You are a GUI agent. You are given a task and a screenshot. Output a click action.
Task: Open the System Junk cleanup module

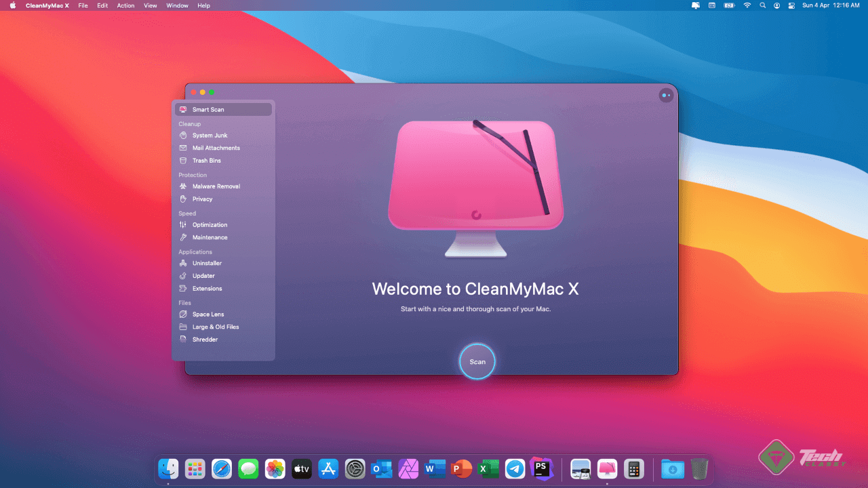[210, 135]
